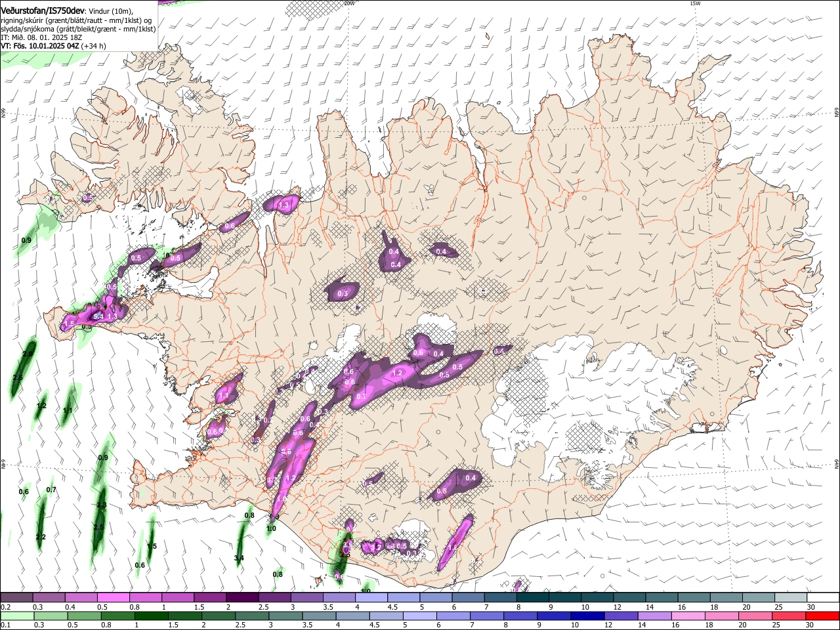Pick the bright pink snow swatch between 0.5 and 0.8
The height and width of the screenshot is (630, 840).
pos(112,597)
